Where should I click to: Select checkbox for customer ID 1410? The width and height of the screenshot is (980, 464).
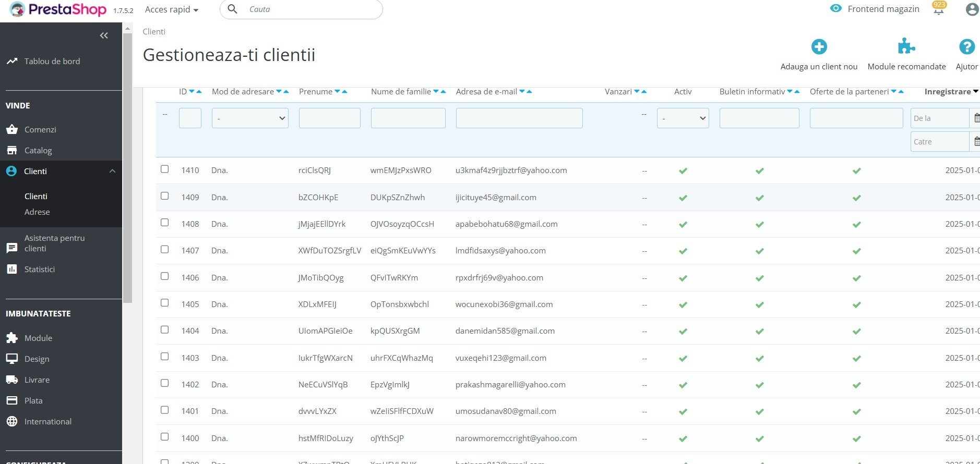coord(165,169)
